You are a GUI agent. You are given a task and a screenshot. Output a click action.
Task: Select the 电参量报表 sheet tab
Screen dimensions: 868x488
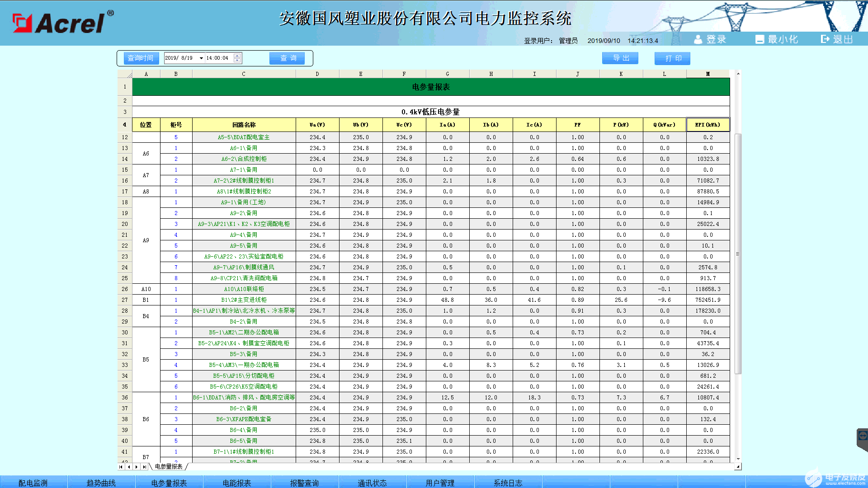click(170, 467)
